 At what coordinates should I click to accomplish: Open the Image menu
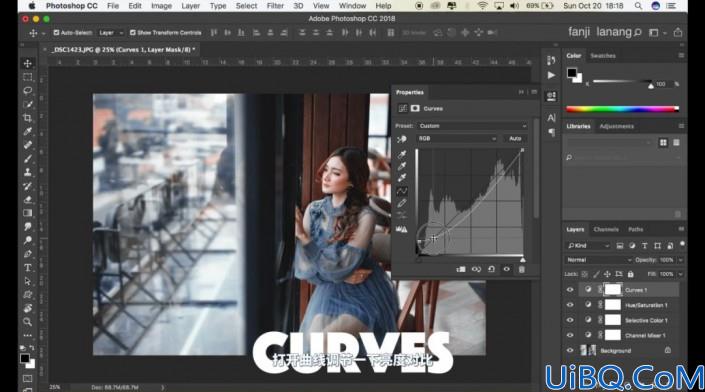pyautogui.click(x=161, y=6)
